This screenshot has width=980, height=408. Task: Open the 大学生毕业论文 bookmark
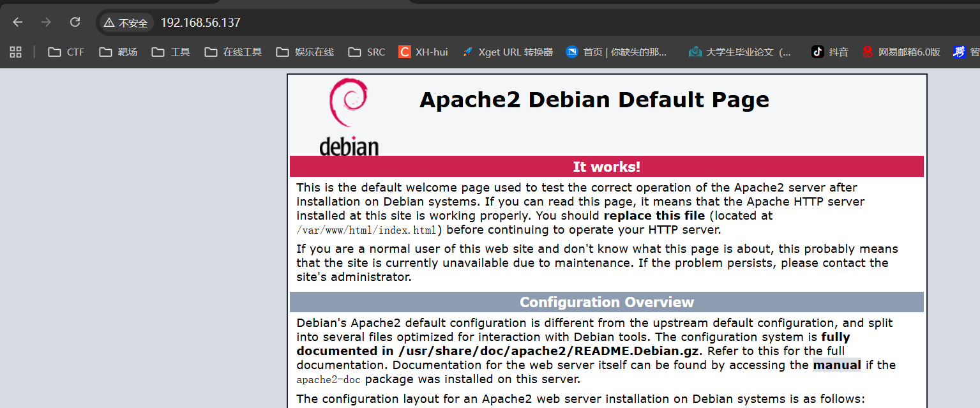tap(740, 52)
